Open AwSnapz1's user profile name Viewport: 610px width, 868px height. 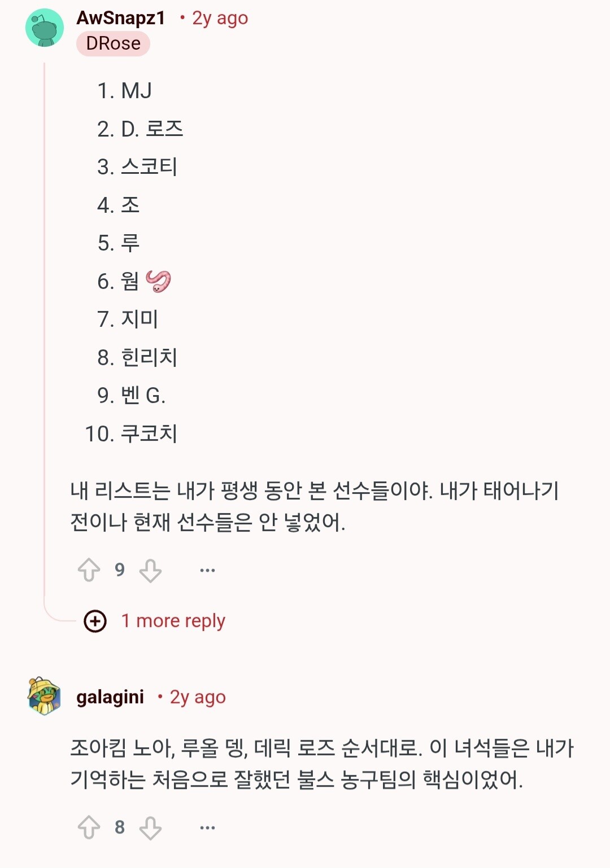point(121,18)
